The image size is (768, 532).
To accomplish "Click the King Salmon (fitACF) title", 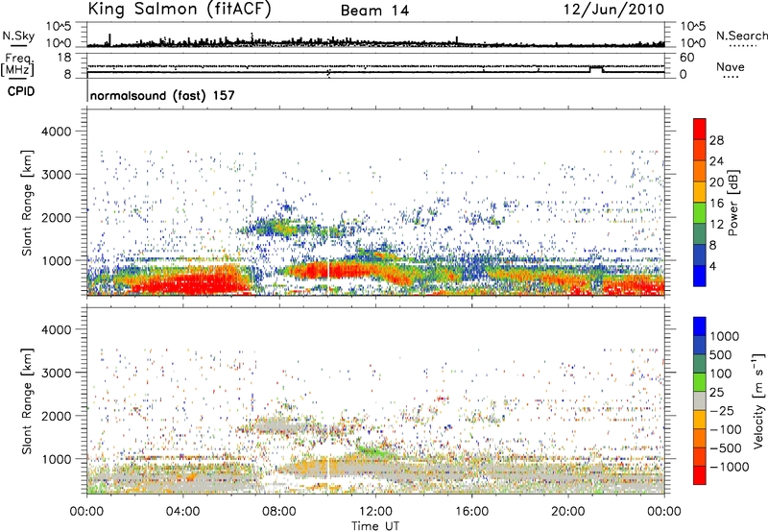I will coord(179,9).
